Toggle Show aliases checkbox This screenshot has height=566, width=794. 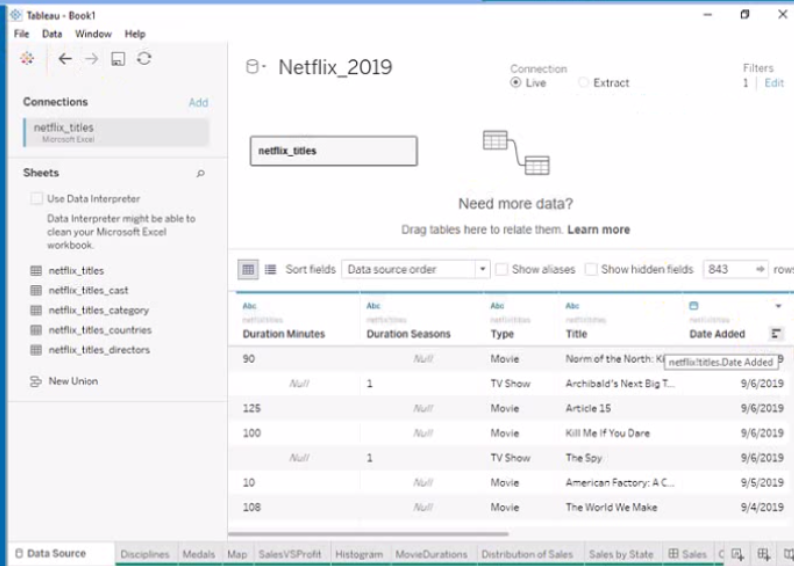pyautogui.click(x=505, y=269)
